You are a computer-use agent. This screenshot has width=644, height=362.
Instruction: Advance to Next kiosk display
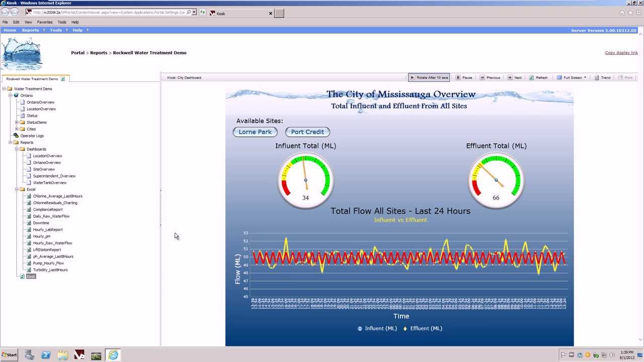pyautogui.click(x=515, y=77)
